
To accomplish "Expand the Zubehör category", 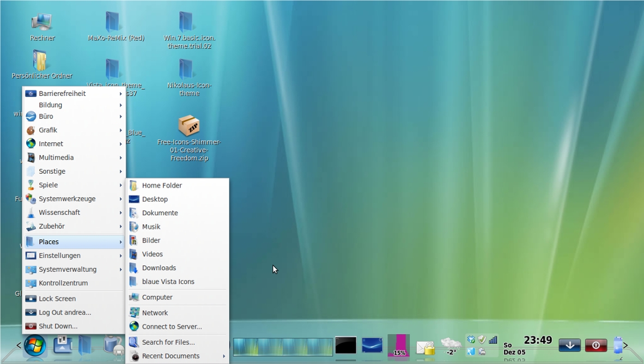I will [x=74, y=226].
